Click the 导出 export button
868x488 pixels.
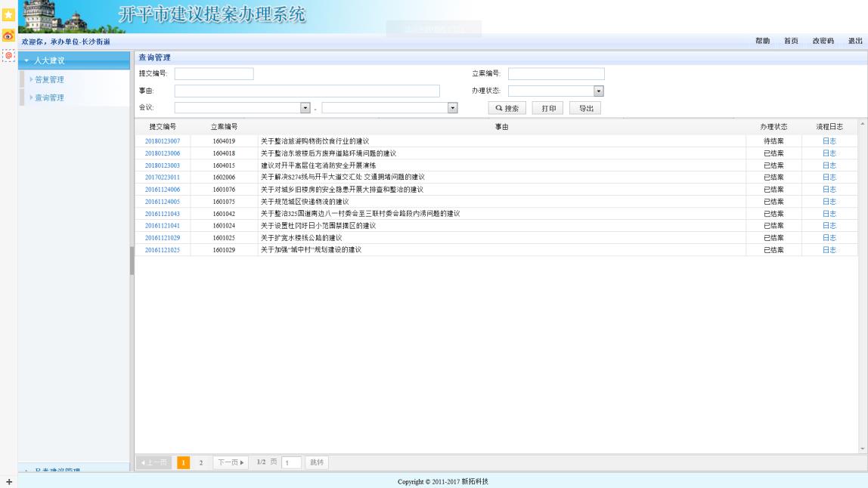pos(585,108)
